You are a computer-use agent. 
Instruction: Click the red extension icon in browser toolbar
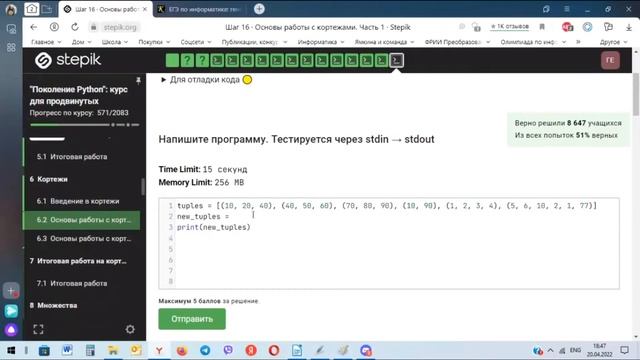point(567,27)
